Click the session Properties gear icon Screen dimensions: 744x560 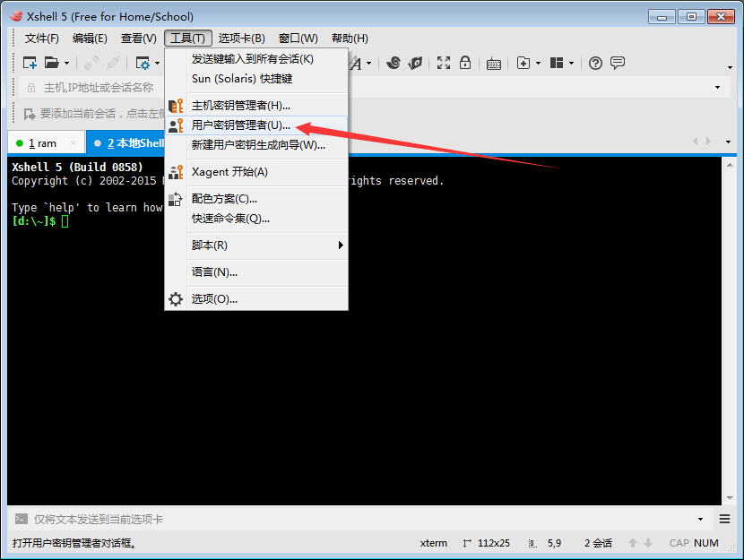click(x=143, y=63)
